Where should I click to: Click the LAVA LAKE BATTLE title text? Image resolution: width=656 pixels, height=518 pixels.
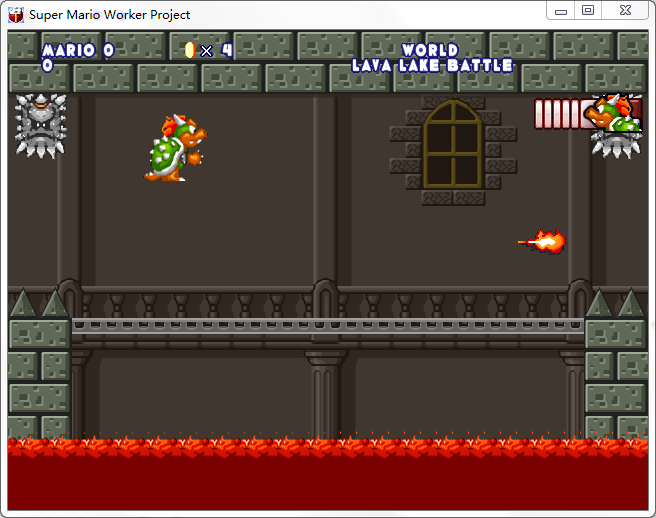pyautogui.click(x=432, y=65)
